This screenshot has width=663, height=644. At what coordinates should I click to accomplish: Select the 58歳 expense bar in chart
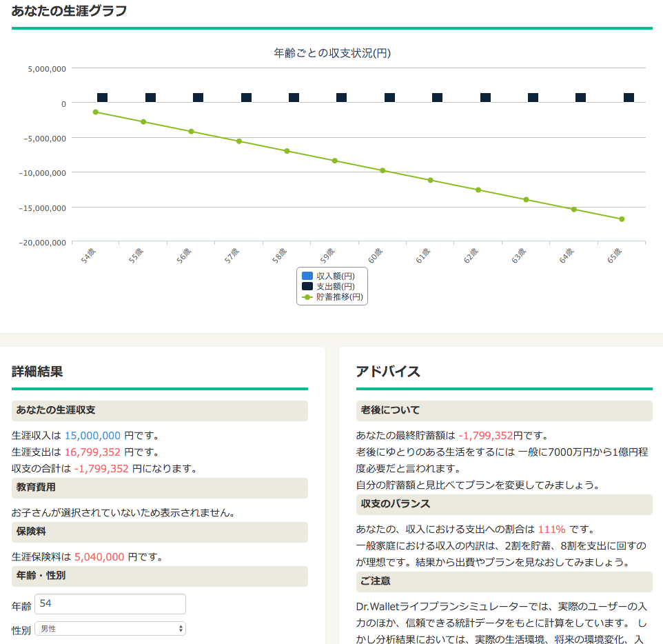(294, 98)
